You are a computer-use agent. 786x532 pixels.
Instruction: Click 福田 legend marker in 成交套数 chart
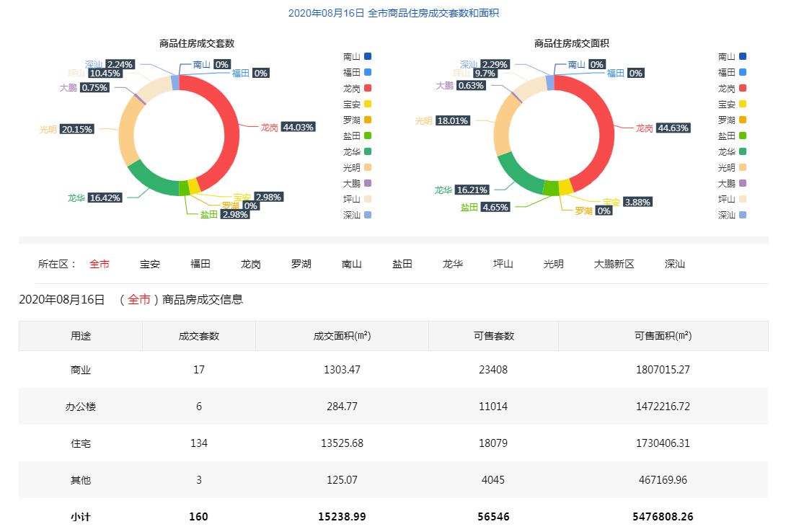(368, 73)
